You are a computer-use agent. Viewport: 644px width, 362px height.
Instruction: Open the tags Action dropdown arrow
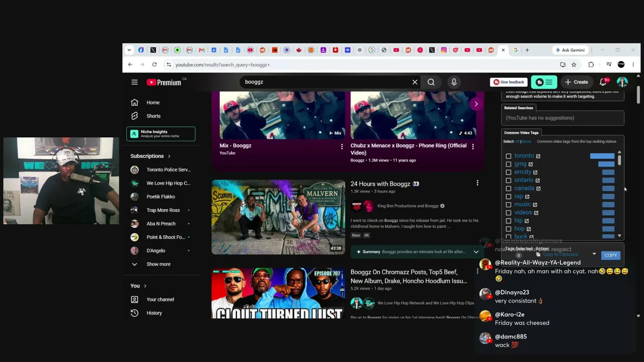(x=594, y=254)
